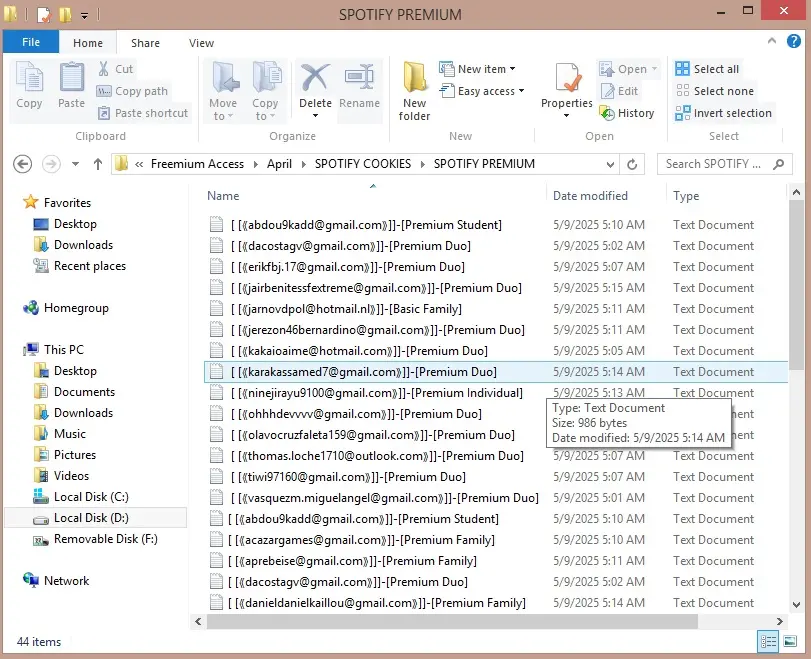811x659 pixels.
Task: Switch to the Home tab
Action: [x=87, y=43]
